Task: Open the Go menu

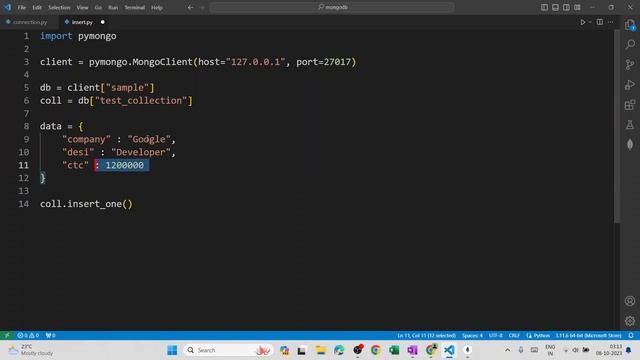Action: tap(98, 7)
